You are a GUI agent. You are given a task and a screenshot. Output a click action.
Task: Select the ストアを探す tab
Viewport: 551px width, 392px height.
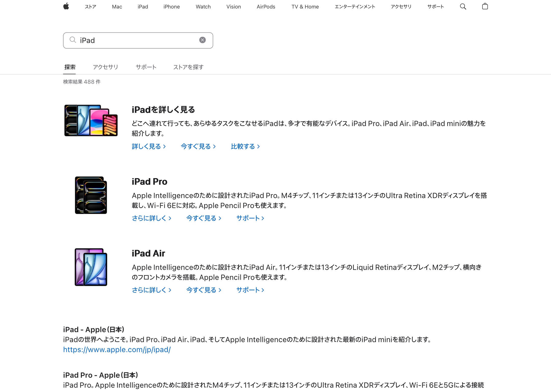click(x=188, y=67)
